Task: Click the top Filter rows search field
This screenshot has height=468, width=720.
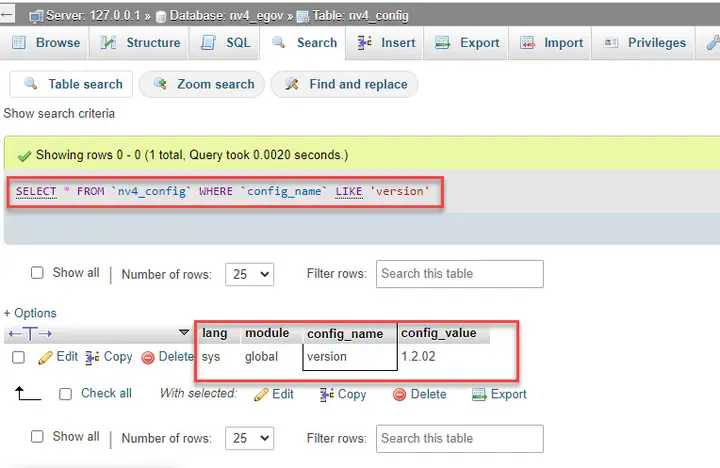Action: pos(460,274)
